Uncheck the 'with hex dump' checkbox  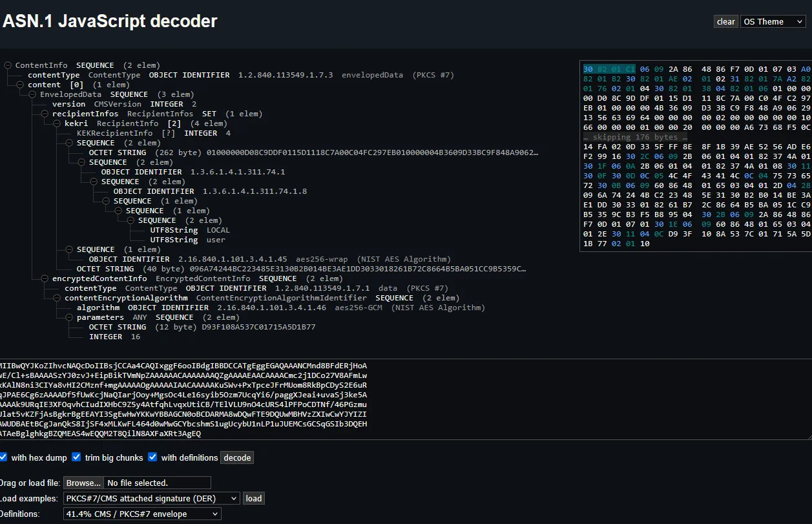point(3,457)
